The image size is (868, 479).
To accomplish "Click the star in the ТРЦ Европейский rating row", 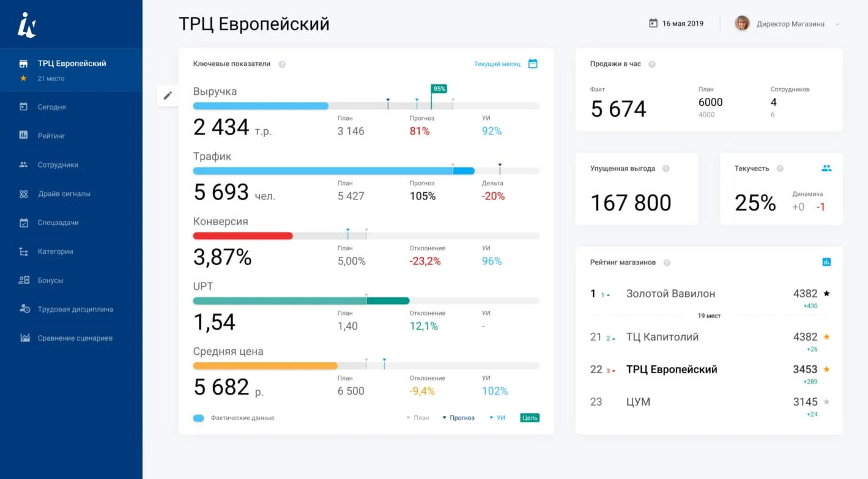I will pyautogui.click(x=826, y=369).
